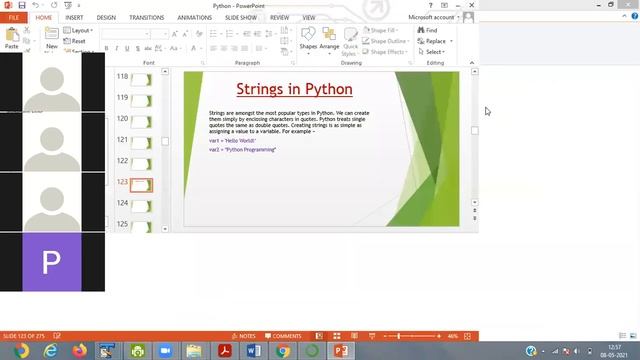Switch to the SLIDE SHOW tab
640x360 pixels.
click(x=241, y=18)
